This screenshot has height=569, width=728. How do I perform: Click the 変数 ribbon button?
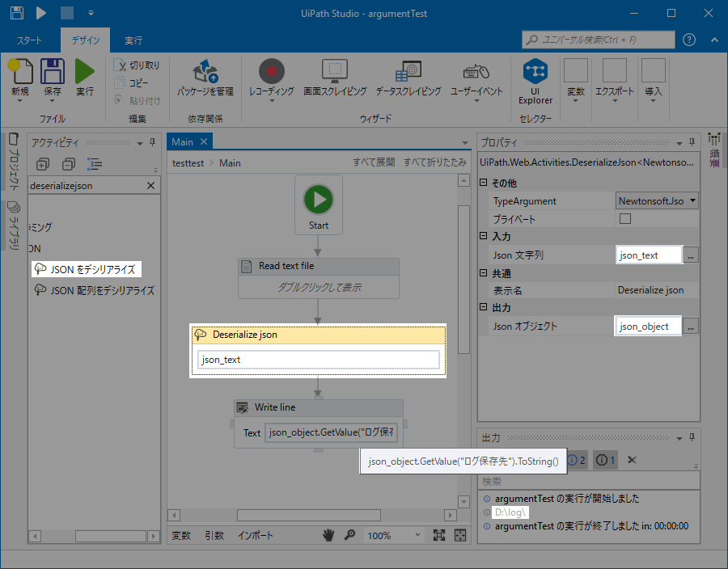576,80
